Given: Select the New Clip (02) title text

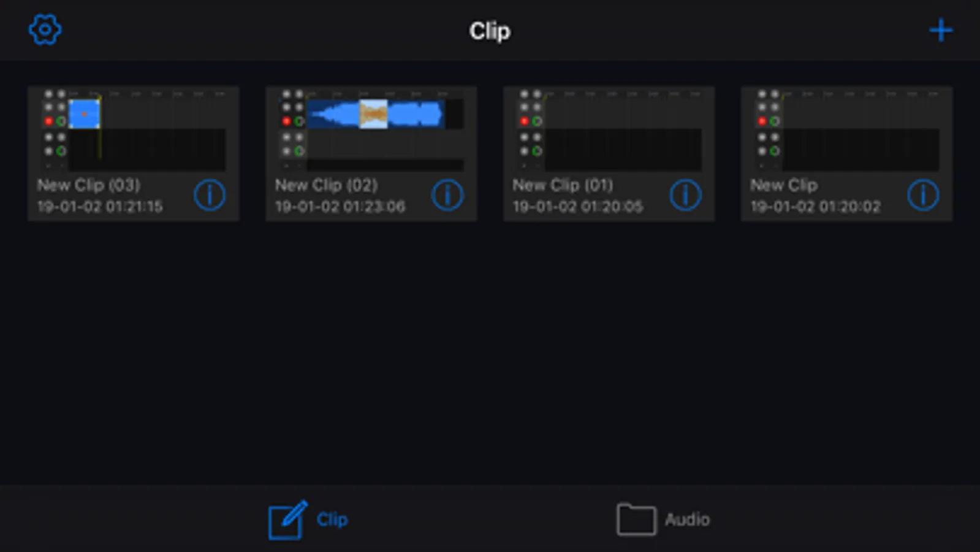Looking at the screenshot, I should 327,185.
